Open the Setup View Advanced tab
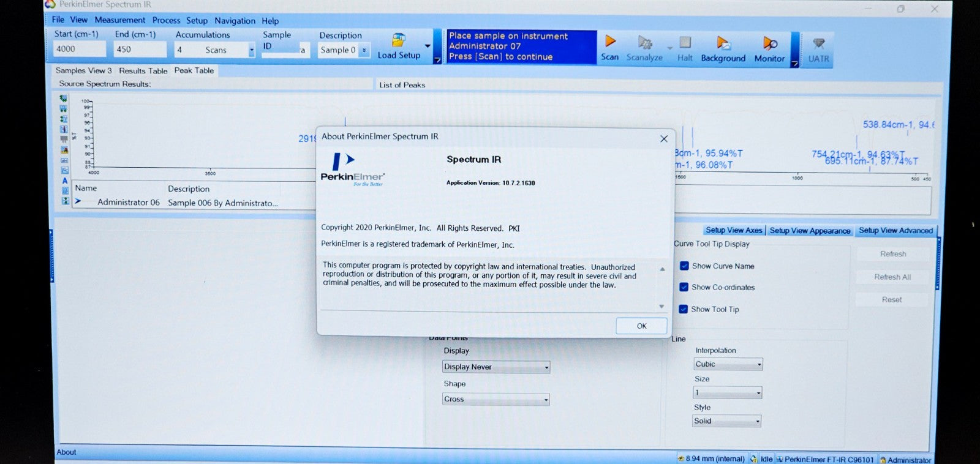The image size is (980, 464). [895, 230]
